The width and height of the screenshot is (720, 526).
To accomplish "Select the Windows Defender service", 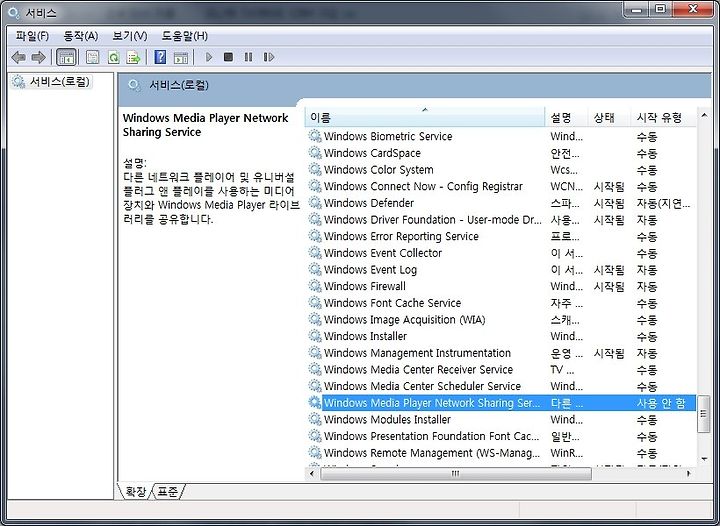I will tap(501, 203).
